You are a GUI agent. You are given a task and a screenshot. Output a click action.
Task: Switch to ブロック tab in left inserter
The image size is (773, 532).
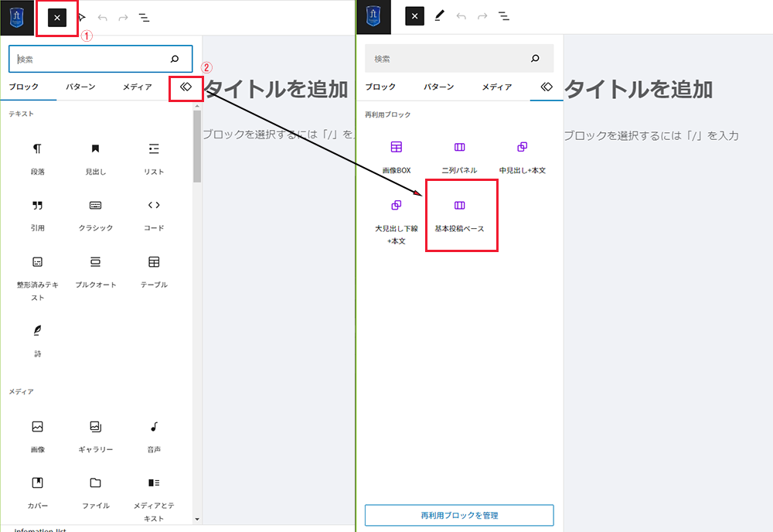point(24,87)
